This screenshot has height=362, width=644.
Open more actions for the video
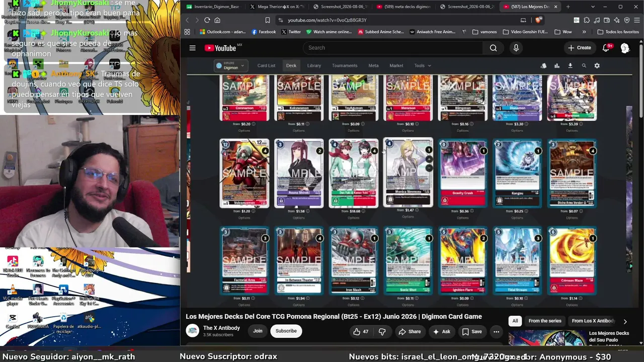(496, 331)
